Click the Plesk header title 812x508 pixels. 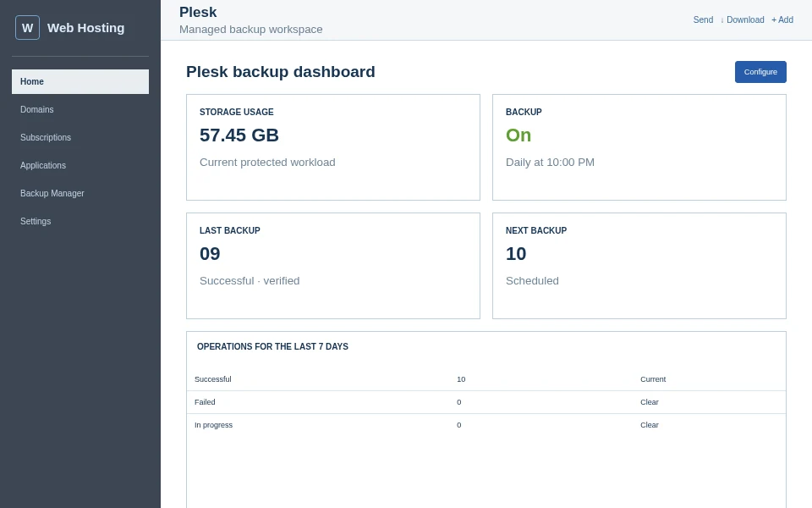(198, 12)
